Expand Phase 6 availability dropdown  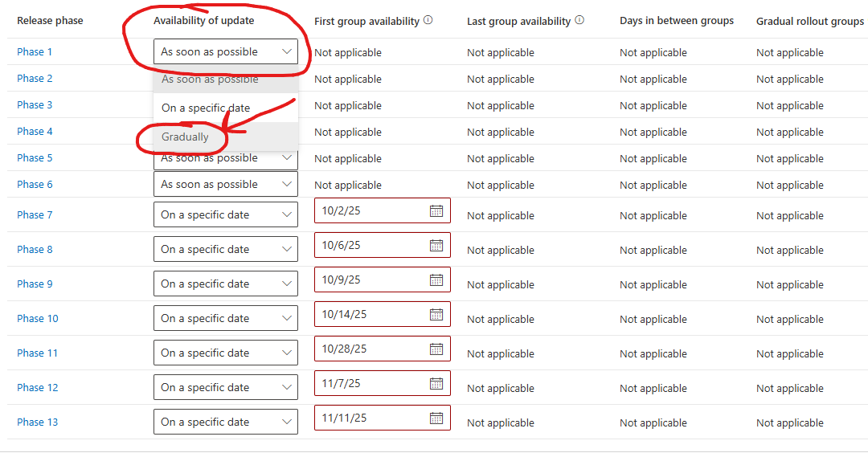tap(287, 184)
